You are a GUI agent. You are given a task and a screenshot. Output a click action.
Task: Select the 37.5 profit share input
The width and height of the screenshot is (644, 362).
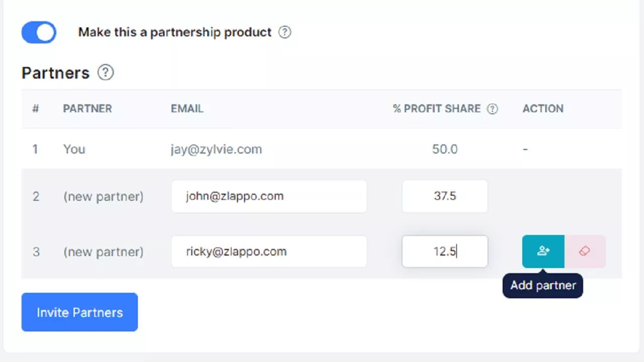[x=445, y=196]
